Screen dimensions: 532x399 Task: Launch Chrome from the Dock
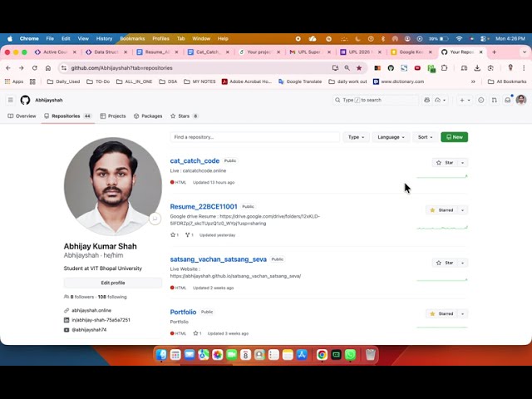click(322, 355)
